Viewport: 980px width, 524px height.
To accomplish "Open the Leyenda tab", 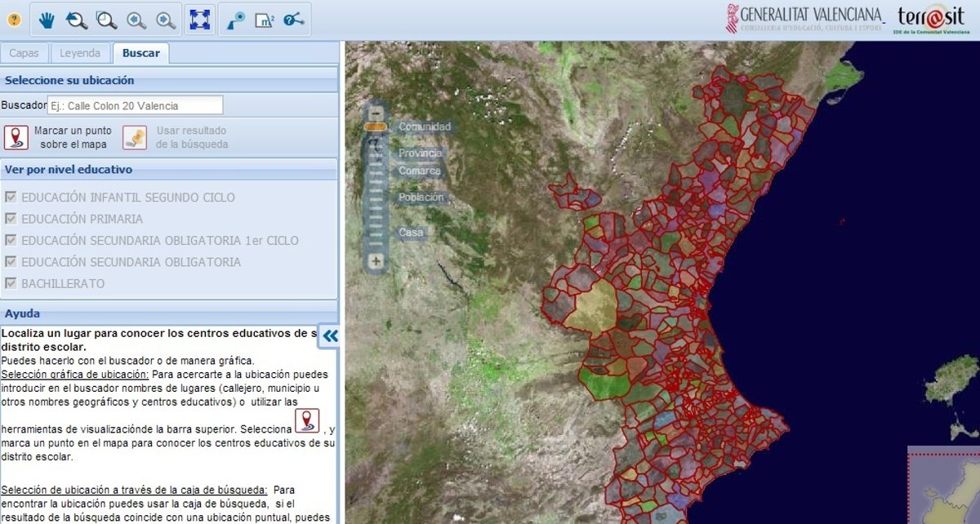I will coord(80,53).
